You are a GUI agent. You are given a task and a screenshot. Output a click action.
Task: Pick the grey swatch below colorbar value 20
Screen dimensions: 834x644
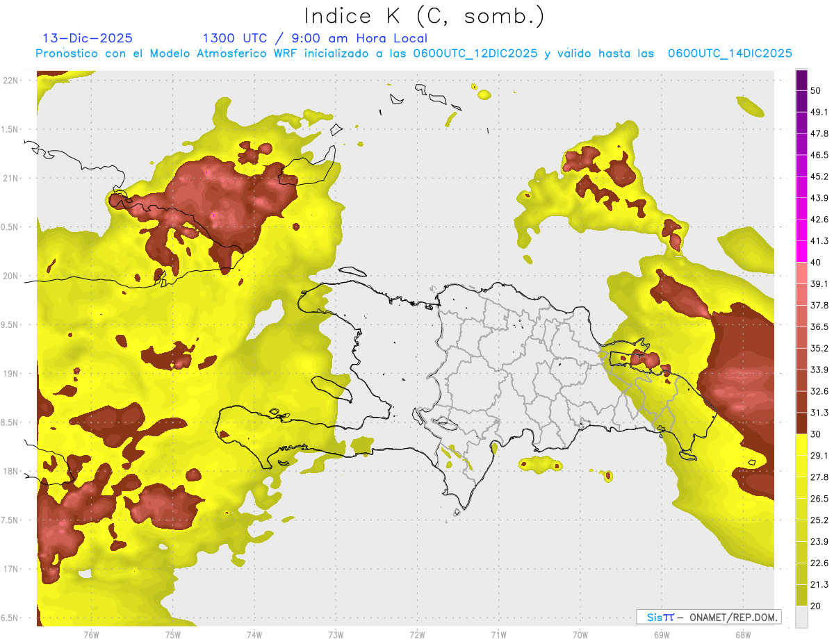[801, 617]
